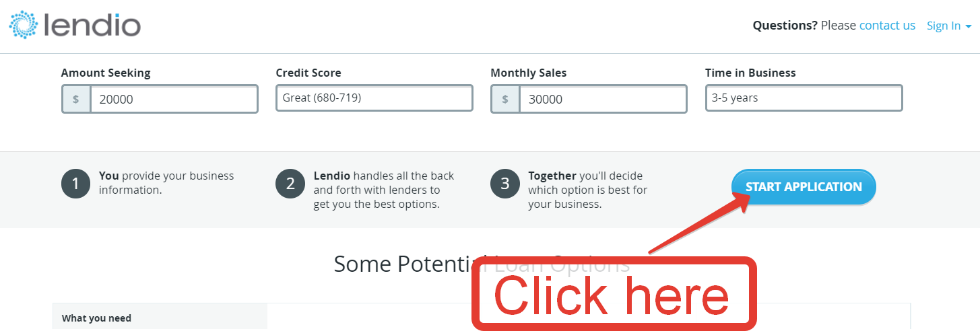Click the step 1 circle icon
Screen dimensions: 980x331
(x=75, y=184)
